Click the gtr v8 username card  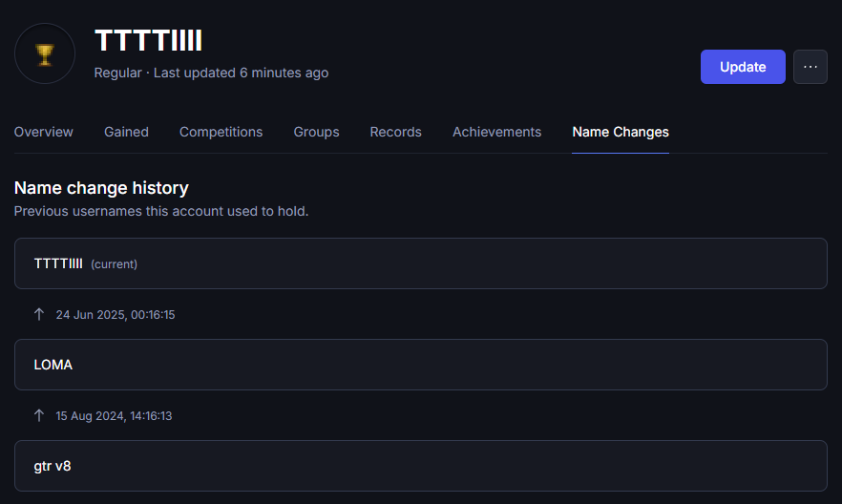[x=420, y=466]
